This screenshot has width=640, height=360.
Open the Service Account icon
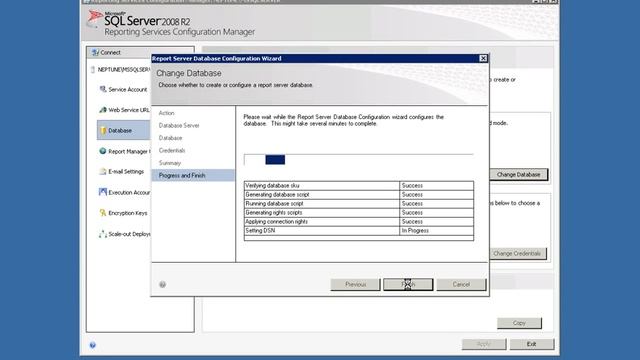point(103,89)
